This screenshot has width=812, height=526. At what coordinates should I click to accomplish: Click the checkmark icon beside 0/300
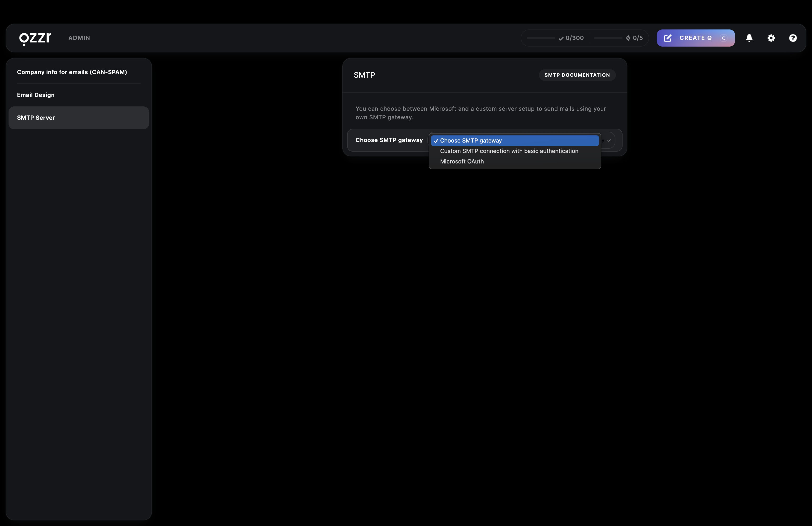[561, 38]
